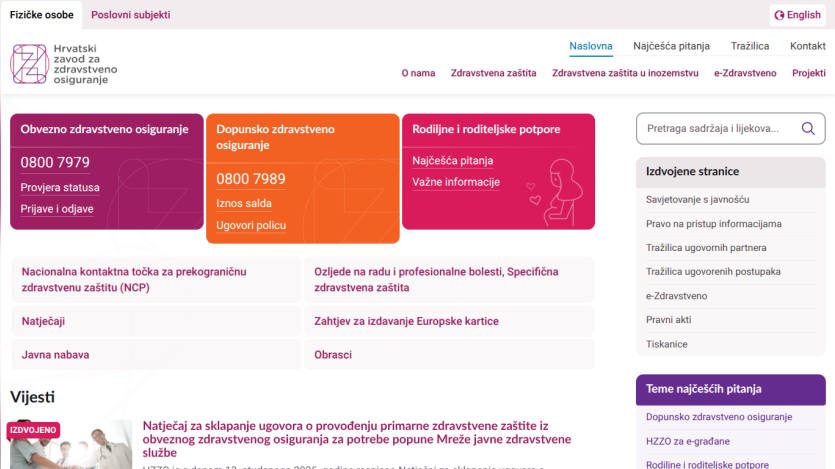
Task: Open Nacionalna kontaktna točka (NCP) link
Action: pos(156,279)
